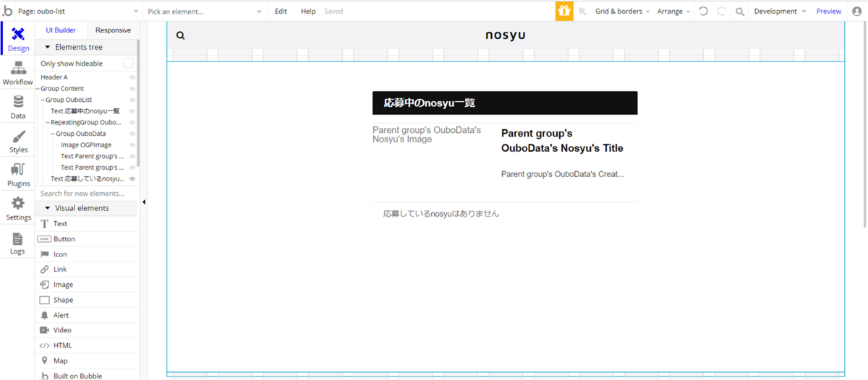The width and height of the screenshot is (868, 380).
Task: Open the user account avatar menu
Action: pos(856,11)
